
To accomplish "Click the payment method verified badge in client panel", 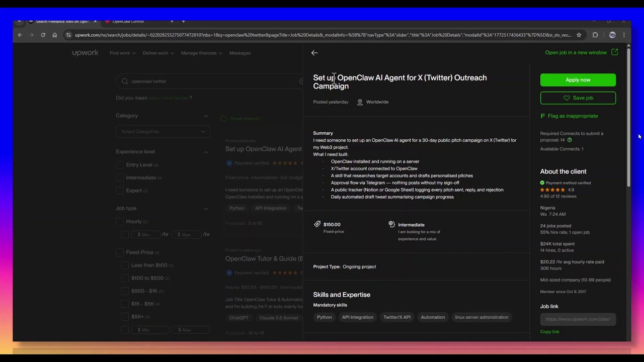I will (542, 183).
